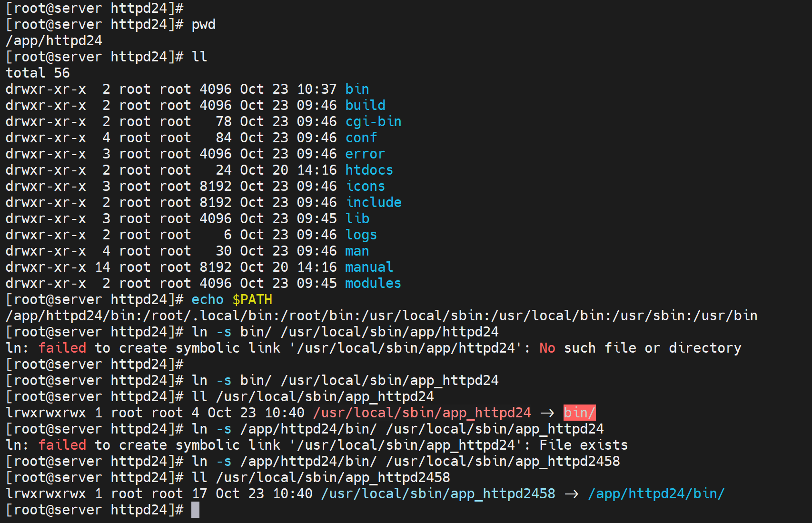This screenshot has height=523, width=812.
Task: Click the 'icons' directory name
Action: click(365, 186)
